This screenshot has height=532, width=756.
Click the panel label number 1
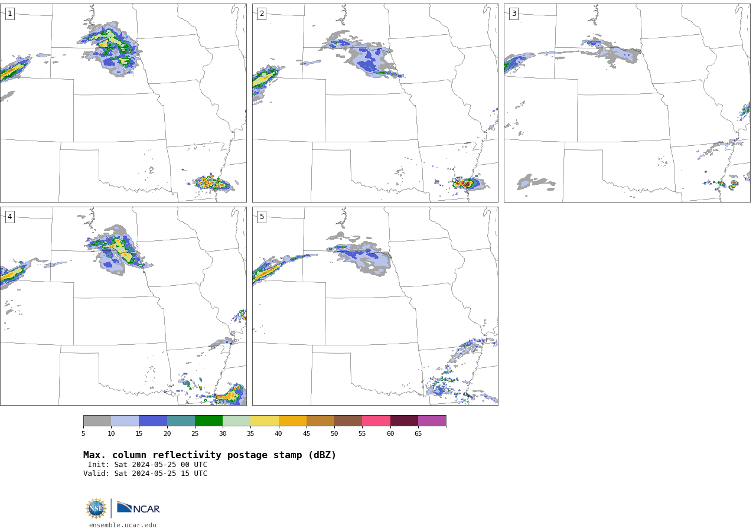[x=10, y=14]
